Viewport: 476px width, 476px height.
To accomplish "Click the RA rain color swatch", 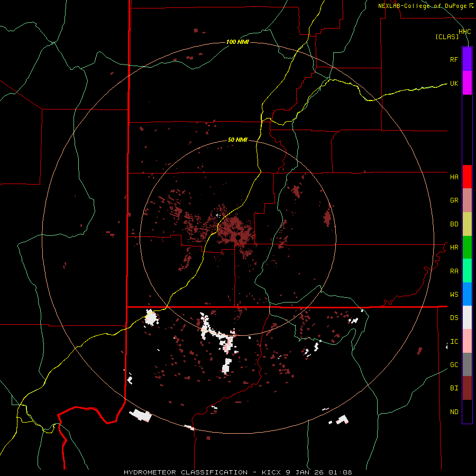I will click(467, 271).
